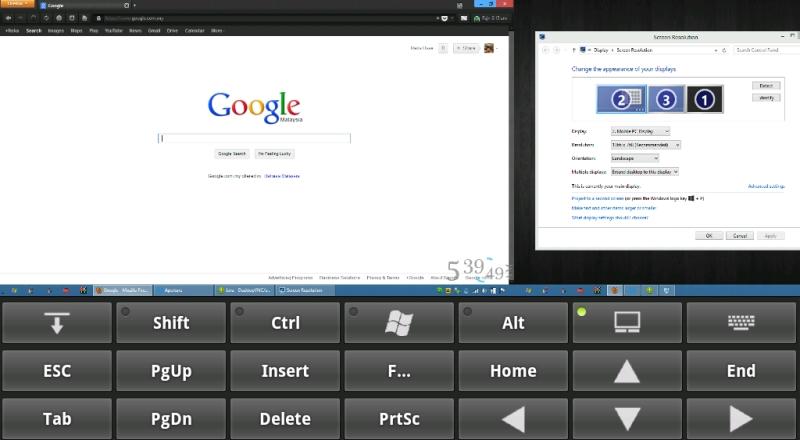
Task: Open Gmail in Google top bar
Action: tap(154, 31)
